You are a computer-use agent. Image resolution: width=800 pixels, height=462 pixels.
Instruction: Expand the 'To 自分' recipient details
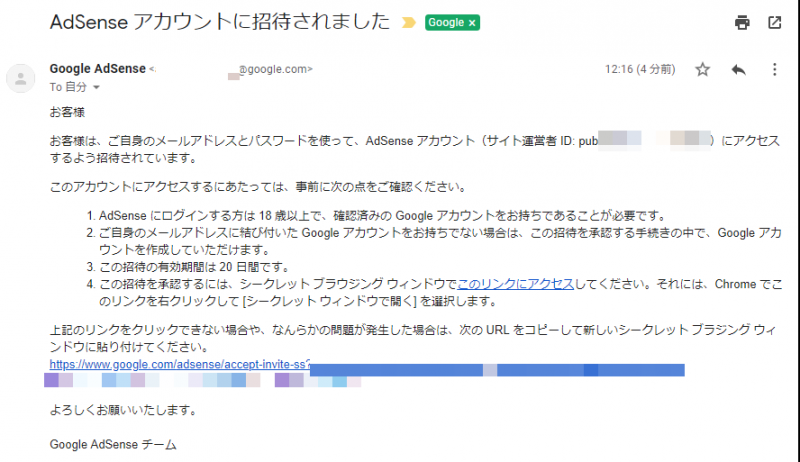coord(96,88)
